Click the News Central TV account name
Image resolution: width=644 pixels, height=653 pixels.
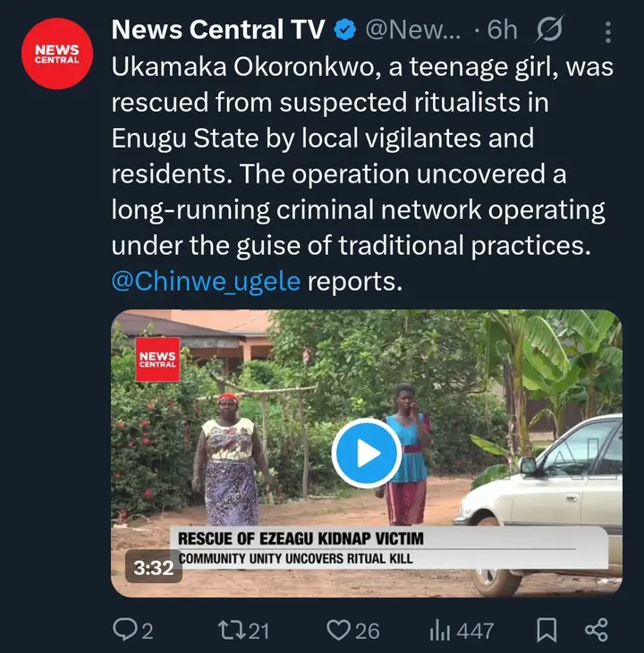click(218, 30)
